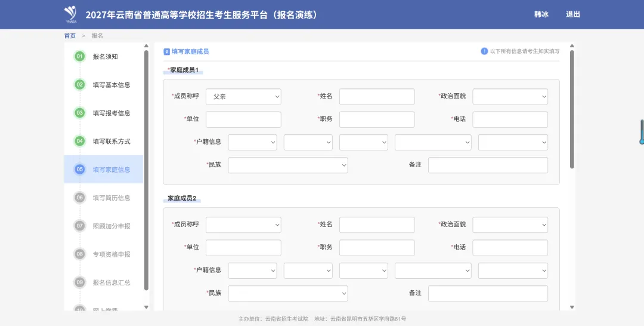Click sidebar vertical scrollbar thumb
This screenshot has height=326, width=644.
pos(146,171)
